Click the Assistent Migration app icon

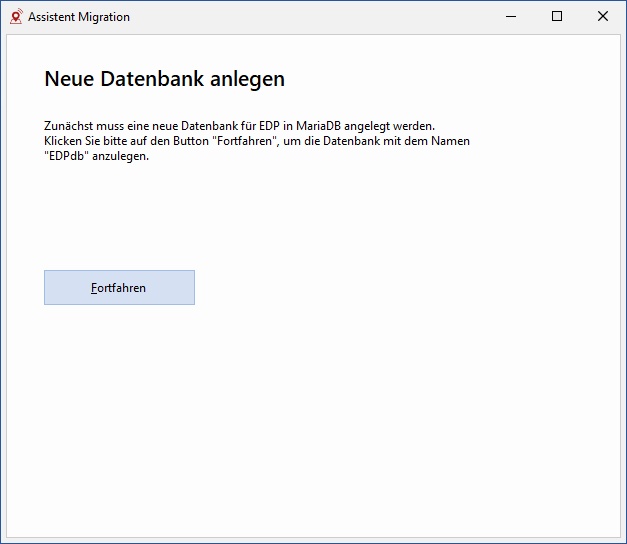(x=15, y=16)
